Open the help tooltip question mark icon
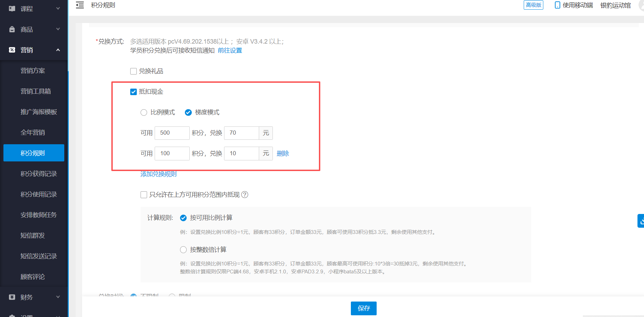This screenshot has width=644, height=317. tap(245, 195)
